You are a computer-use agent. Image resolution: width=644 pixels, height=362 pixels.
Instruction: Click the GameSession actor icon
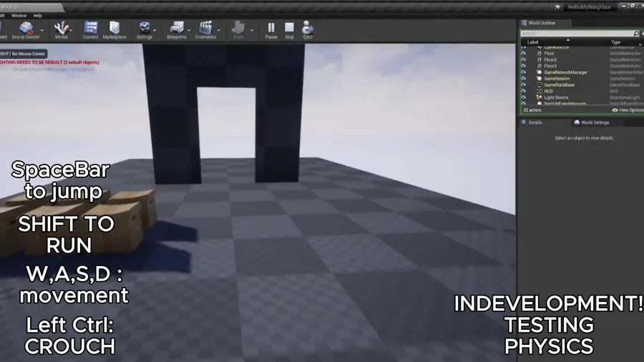pos(540,79)
